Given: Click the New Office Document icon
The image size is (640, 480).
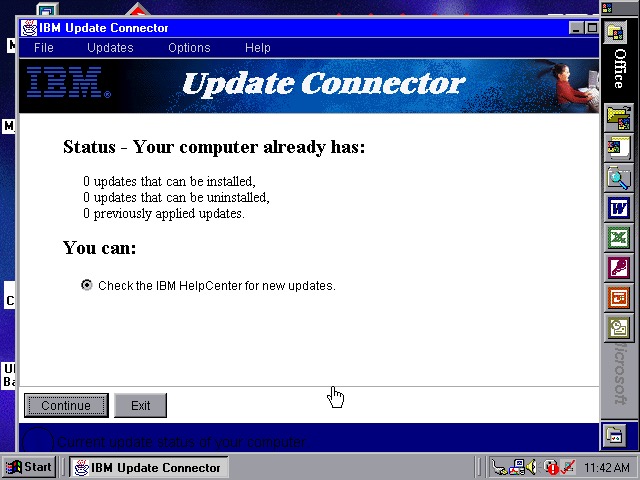Looking at the screenshot, I should pyautogui.click(x=619, y=149).
